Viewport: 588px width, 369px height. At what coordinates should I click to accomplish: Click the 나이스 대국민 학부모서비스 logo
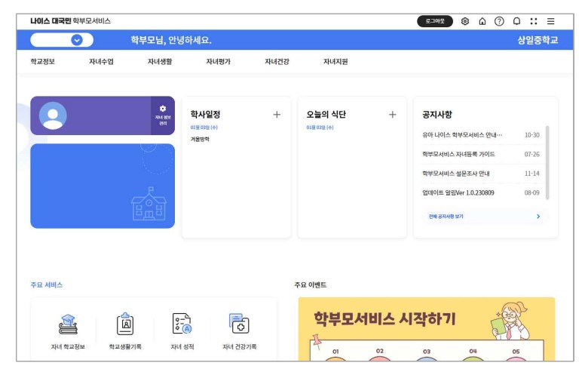[x=71, y=21]
